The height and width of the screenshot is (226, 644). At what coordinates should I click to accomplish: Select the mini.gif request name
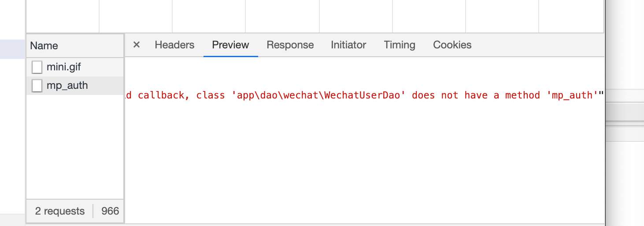pyautogui.click(x=64, y=67)
